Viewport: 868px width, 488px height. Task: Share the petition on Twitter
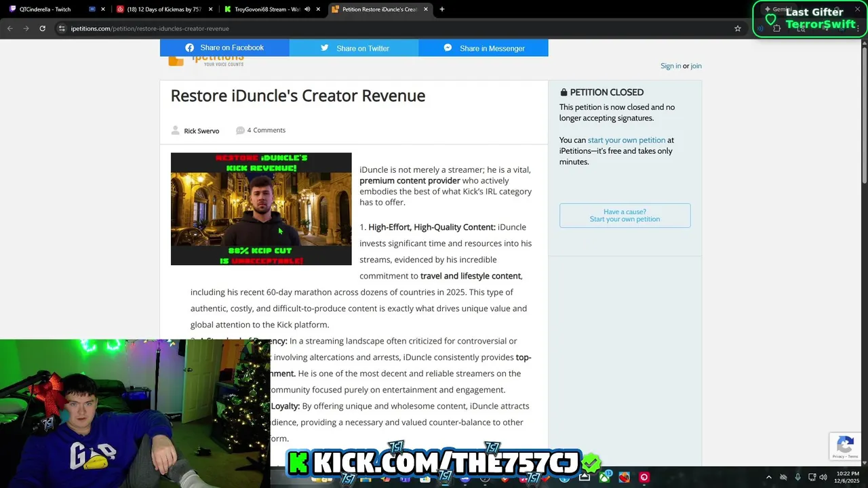(354, 48)
